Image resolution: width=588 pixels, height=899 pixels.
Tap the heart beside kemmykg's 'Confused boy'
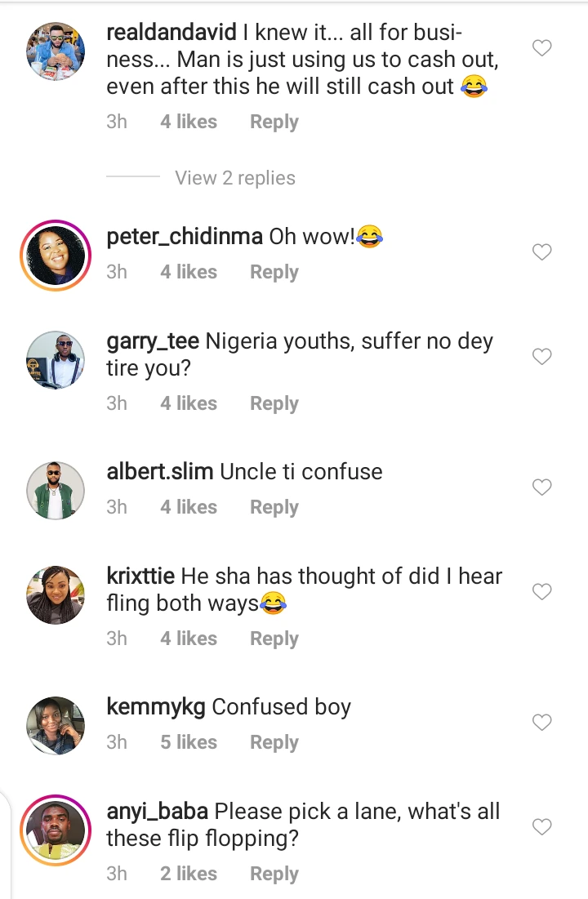tap(541, 722)
